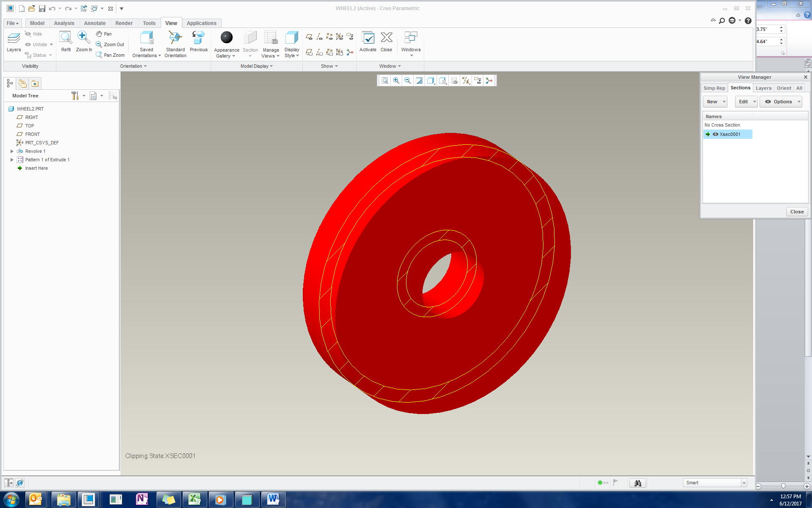Image resolution: width=812 pixels, height=508 pixels.
Task: Open Datum Display Filters in graphics toolbar
Action: 466,80
